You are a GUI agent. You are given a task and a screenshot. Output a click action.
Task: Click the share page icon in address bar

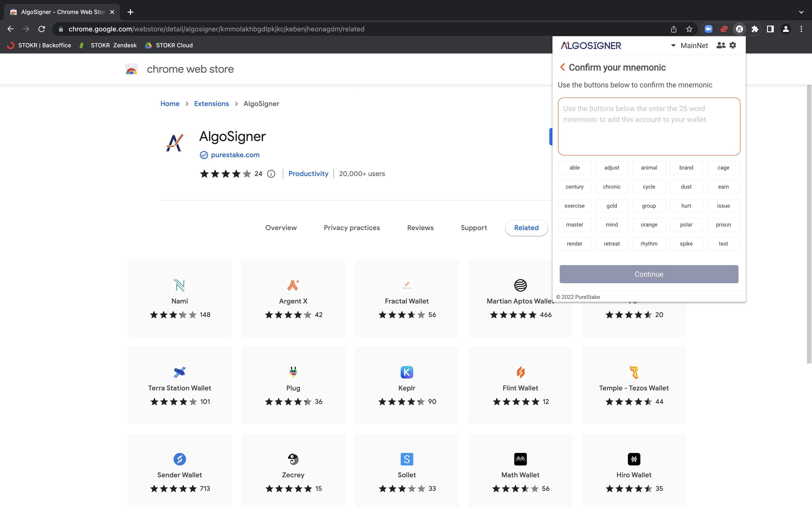point(674,29)
